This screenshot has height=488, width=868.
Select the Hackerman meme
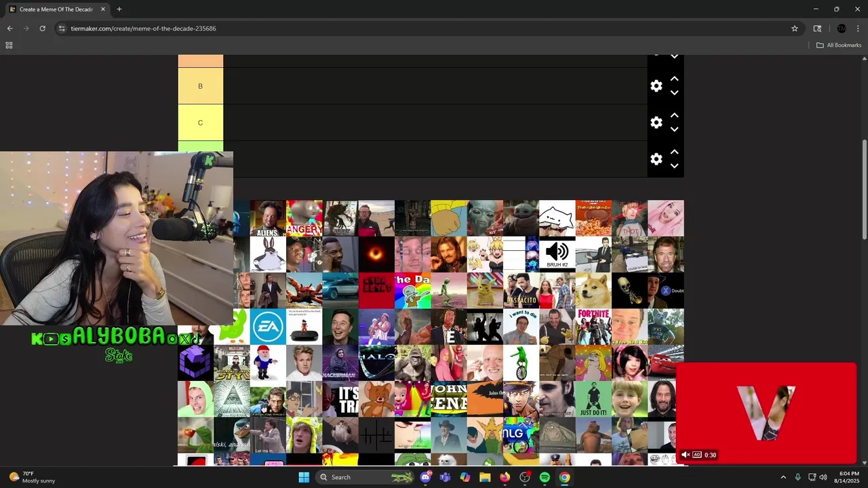click(340, 363)
